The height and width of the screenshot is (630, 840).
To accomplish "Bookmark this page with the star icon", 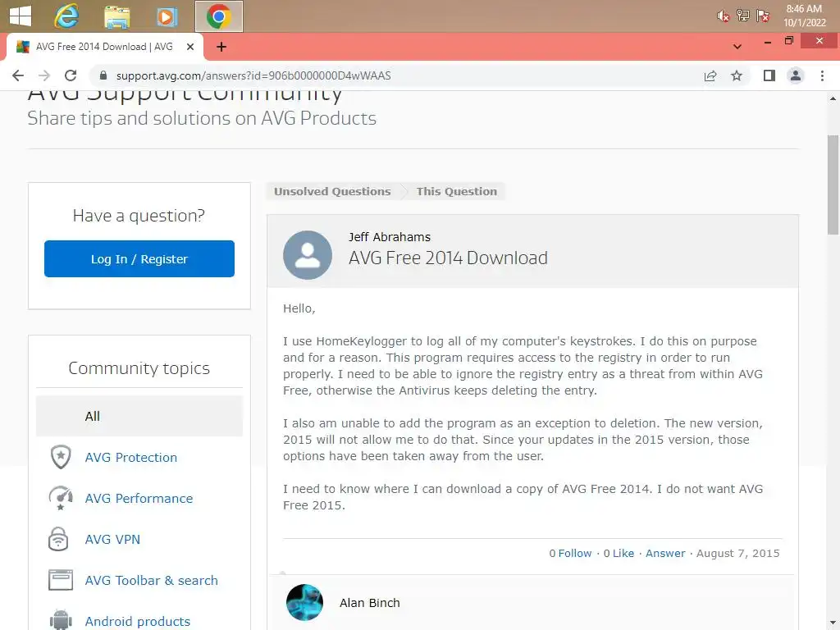I will point(737,75).
